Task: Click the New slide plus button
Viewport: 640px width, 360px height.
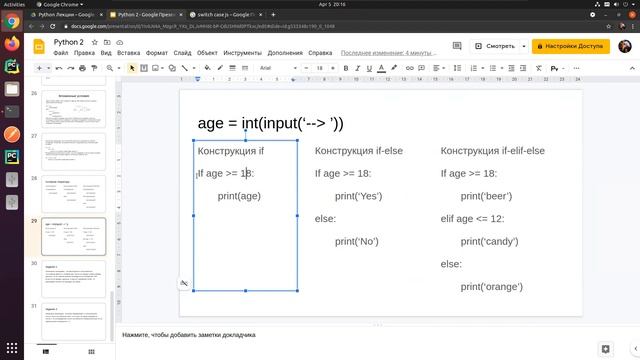Action: click(39, 68)
